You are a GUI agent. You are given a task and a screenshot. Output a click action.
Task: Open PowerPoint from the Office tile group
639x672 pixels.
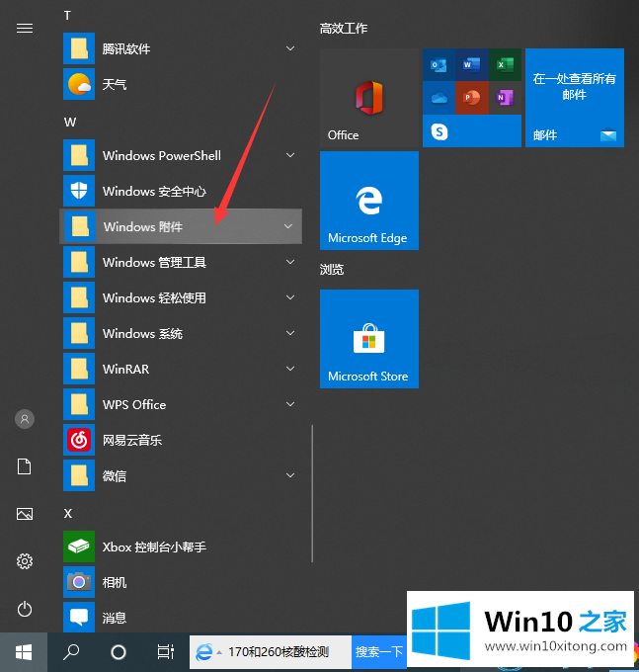tap(472, 98)
